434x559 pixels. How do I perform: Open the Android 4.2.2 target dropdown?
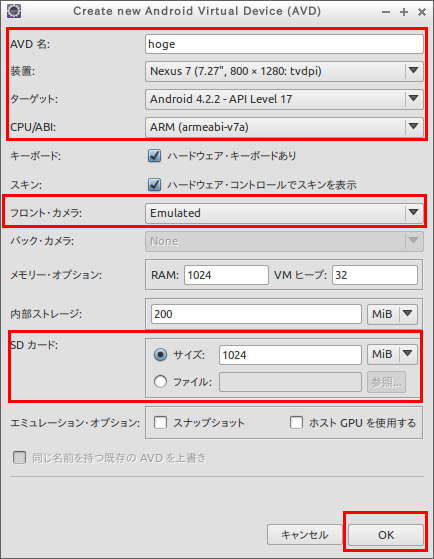[284, 99]
